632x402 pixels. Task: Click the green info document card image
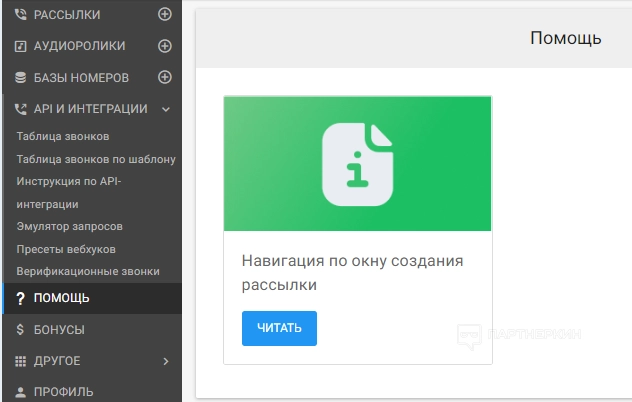(x=358, y=164)
